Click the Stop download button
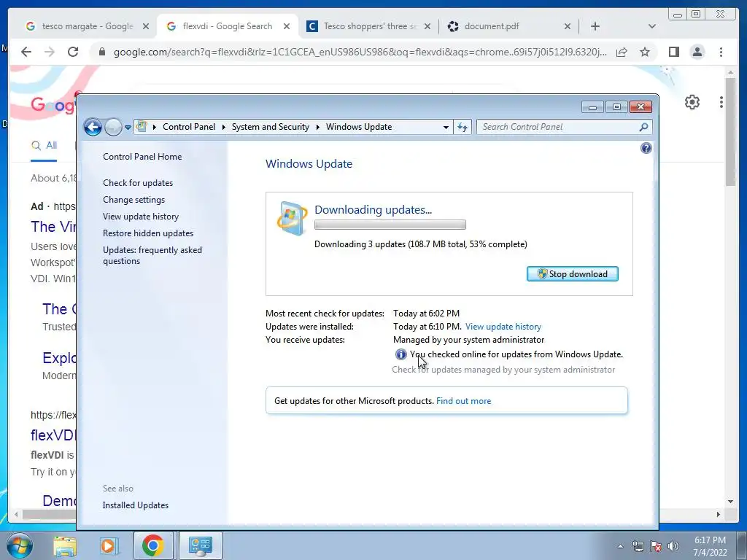Viewport: 747px width, 560px height. (x=572, y=274)
